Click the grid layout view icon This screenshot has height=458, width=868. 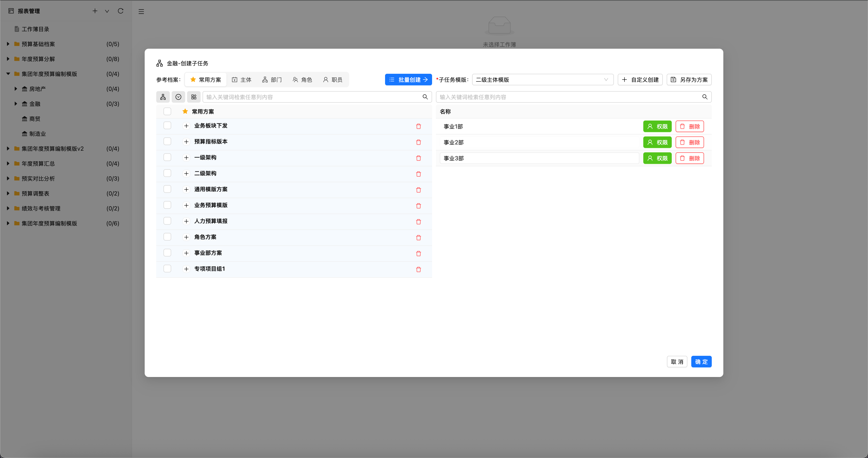[194, 97]
